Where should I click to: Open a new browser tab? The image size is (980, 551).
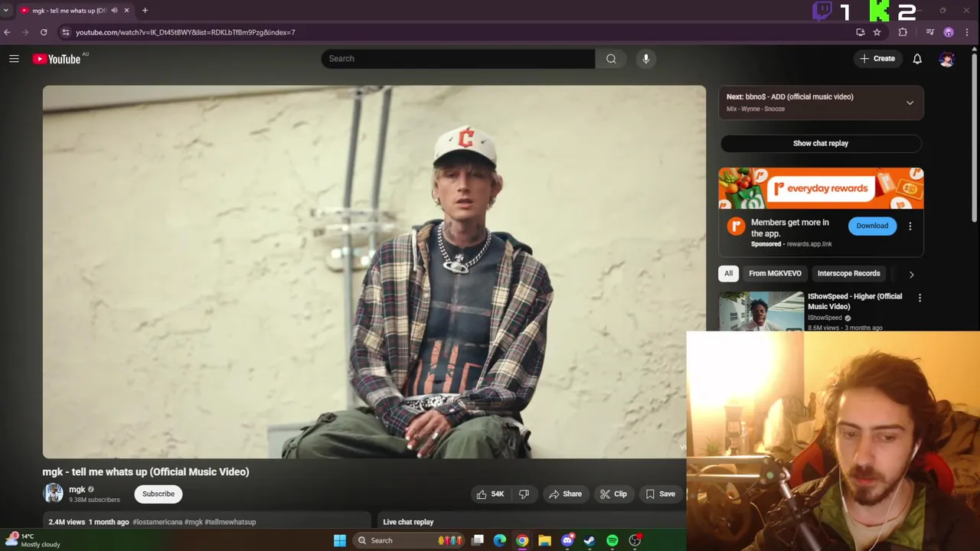pos(145,11)
